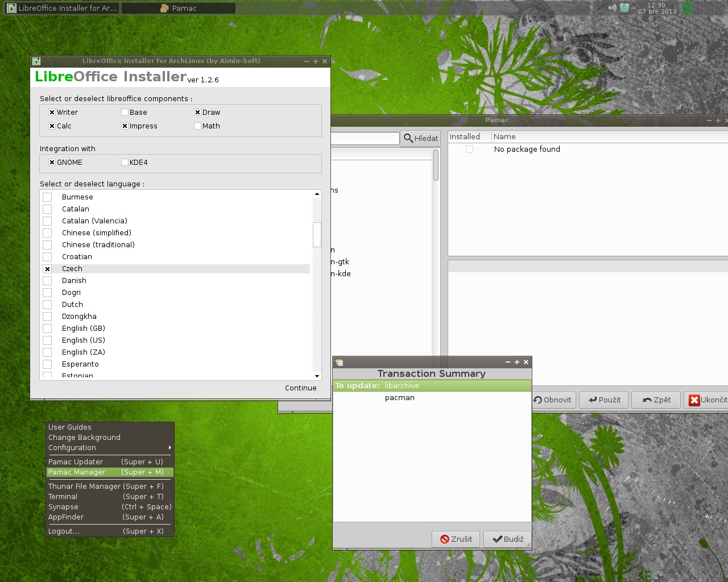Check the Esperanto language box
Viewport: 728px width, 582px height.
47,364
